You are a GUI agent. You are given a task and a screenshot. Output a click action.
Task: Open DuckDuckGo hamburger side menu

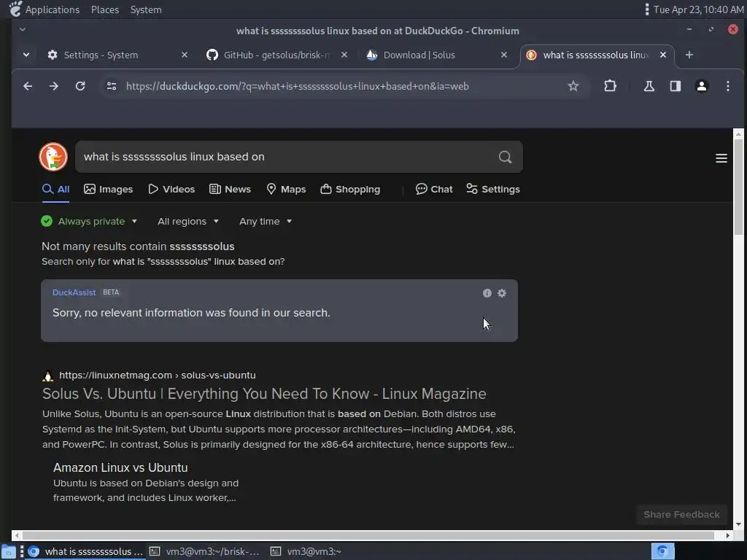[721, 158]
